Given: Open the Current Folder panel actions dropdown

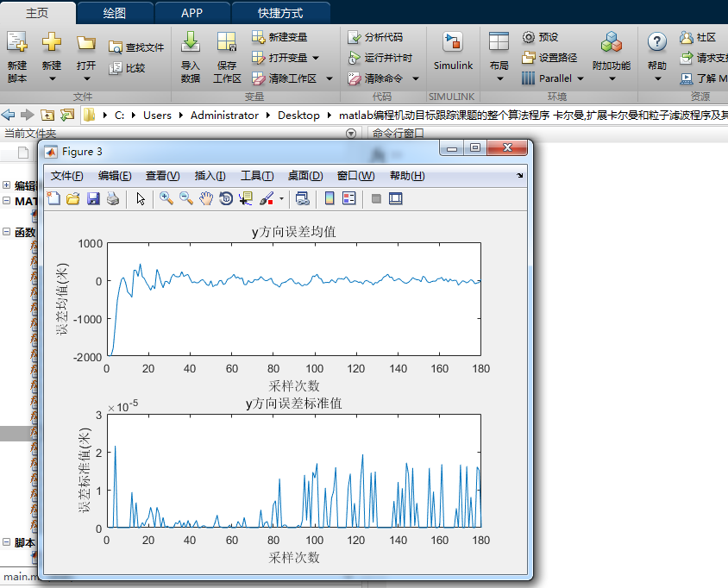Looking at the screenshot, I should click(x=351, y=134).
